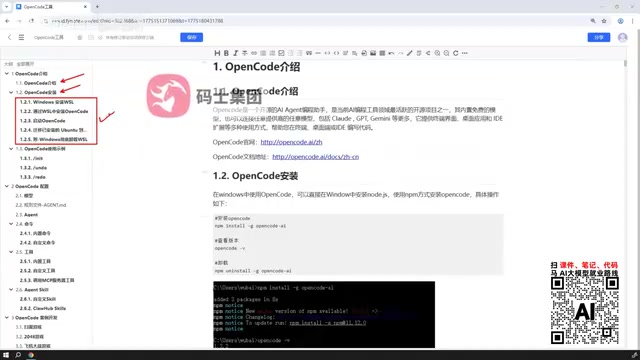
Task: Jump to 2.3 Agent outline entry
Action: 27,215
